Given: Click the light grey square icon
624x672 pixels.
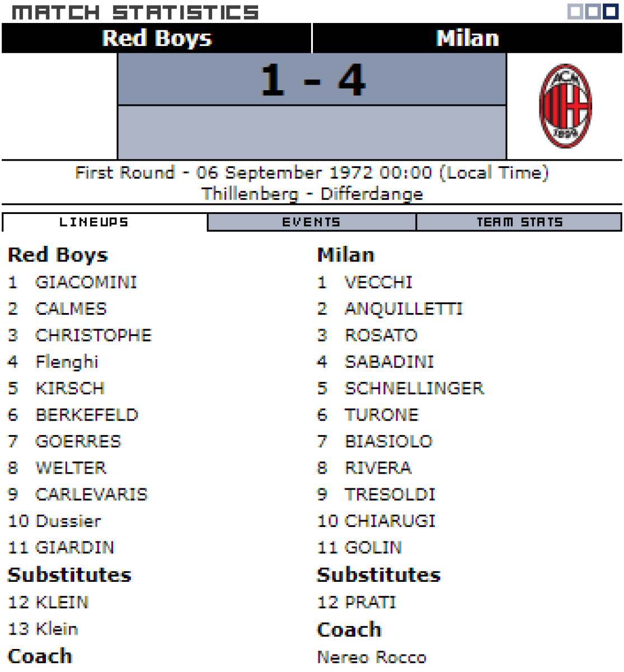Looking at the screenshot, I should pyautogui.click(x=575, y=12).
